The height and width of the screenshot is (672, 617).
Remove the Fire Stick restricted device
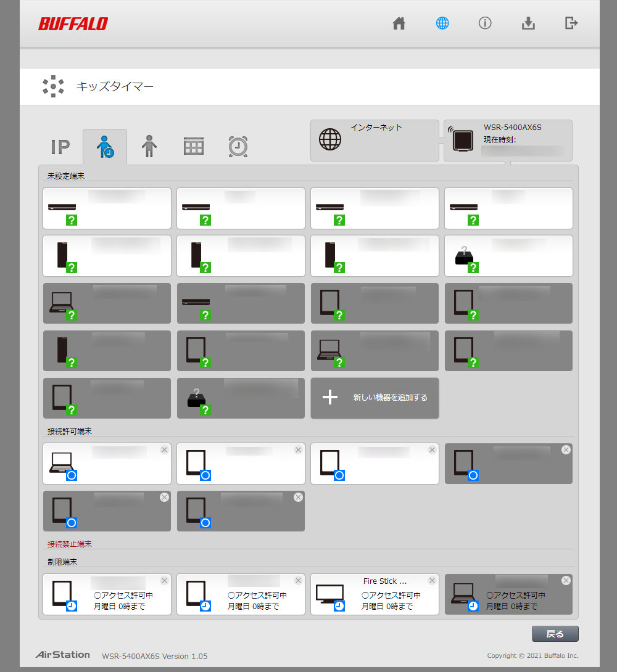point(432,581)
